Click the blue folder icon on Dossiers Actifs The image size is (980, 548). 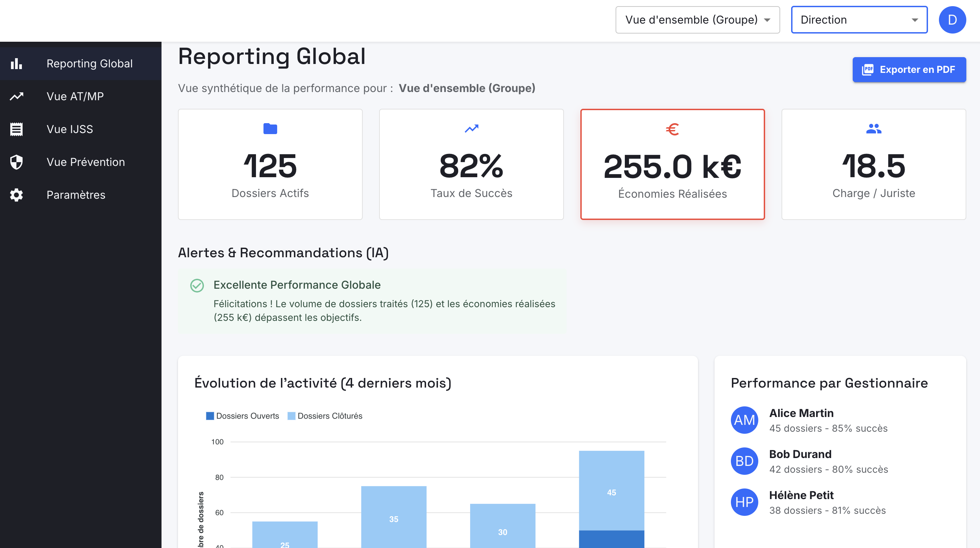coord(270,129)
